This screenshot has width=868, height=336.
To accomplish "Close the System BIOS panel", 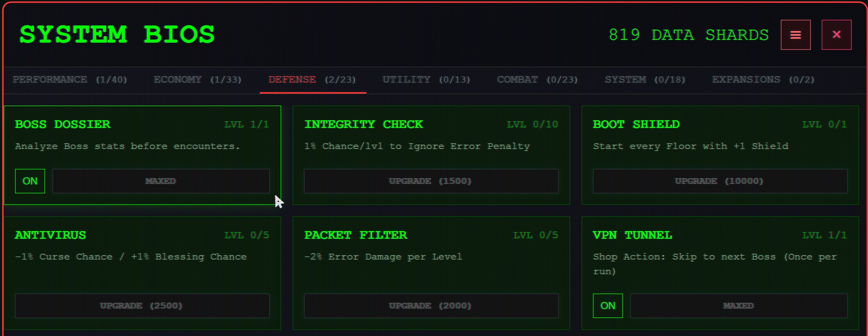I will coord(836,35).
